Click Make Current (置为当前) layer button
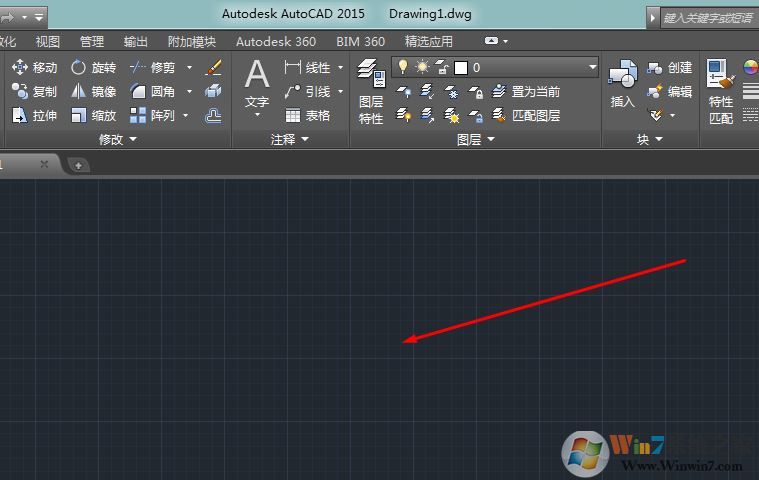 pyautogui.click(x=526, y=91)
